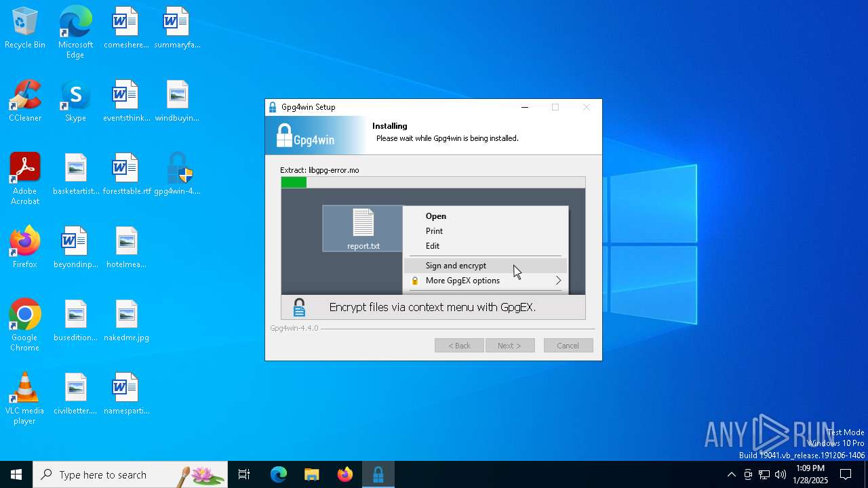
Task: Open Task View from taskbar
Action: (x=244, y=474)
